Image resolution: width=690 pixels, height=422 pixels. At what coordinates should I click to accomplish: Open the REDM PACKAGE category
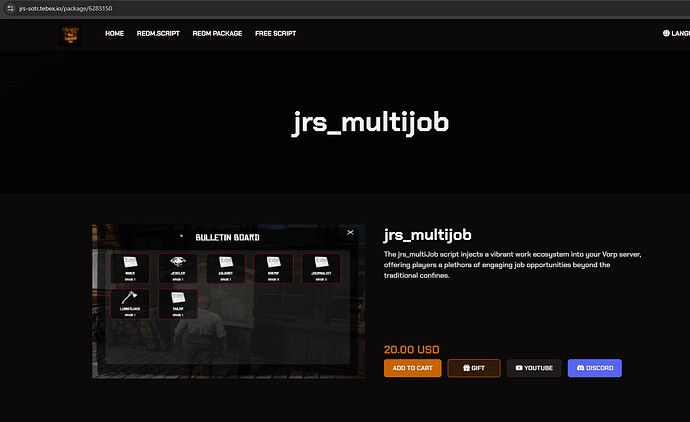[x=218, y=33]
